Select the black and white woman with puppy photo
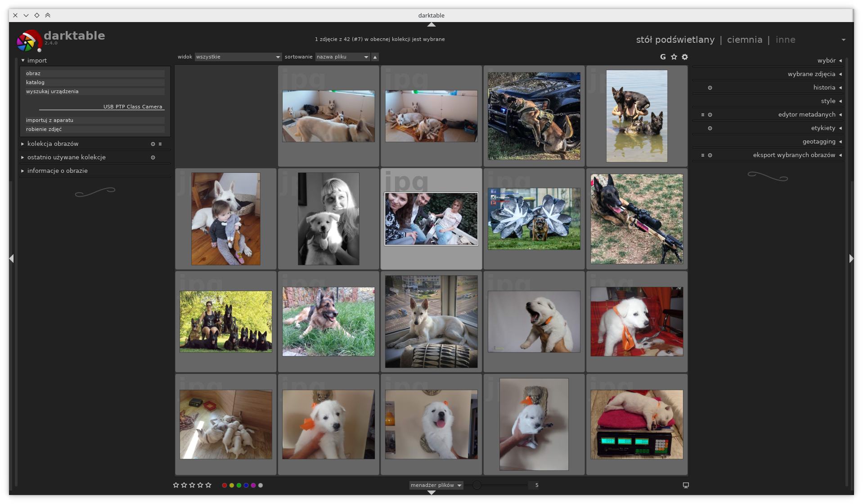863x504 pixels. click(x=328, y=219)
